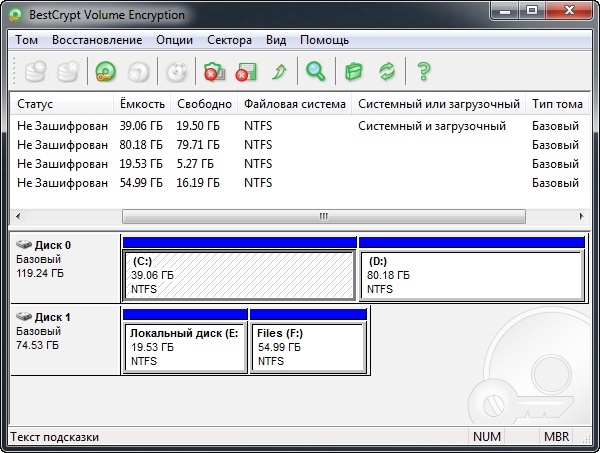Click the green upward arrow toolbar icon
The image size is (600, 453).
click(279, 71)
